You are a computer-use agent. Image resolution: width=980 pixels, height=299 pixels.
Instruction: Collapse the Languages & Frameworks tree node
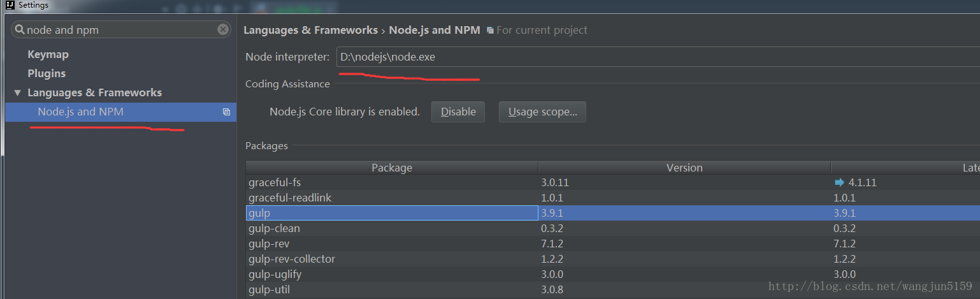click(17, 93)
